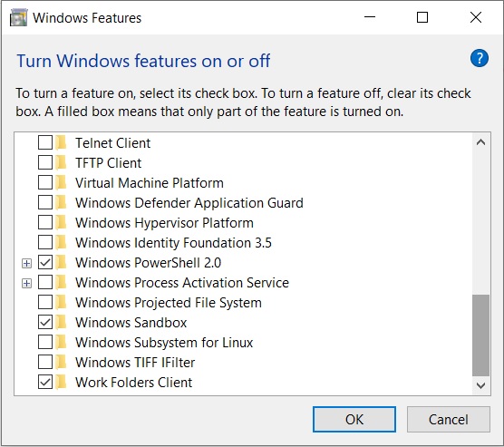Click the Windows Features title bar icon

19,18
